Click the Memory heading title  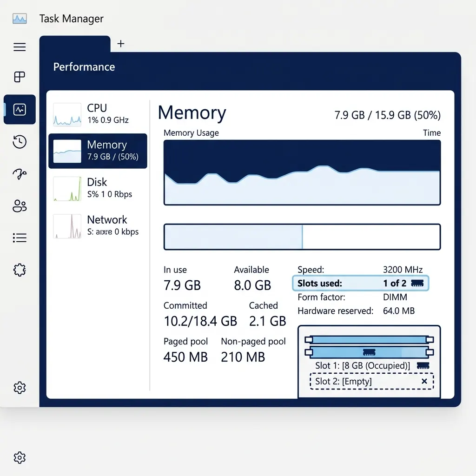click(192, 112)
